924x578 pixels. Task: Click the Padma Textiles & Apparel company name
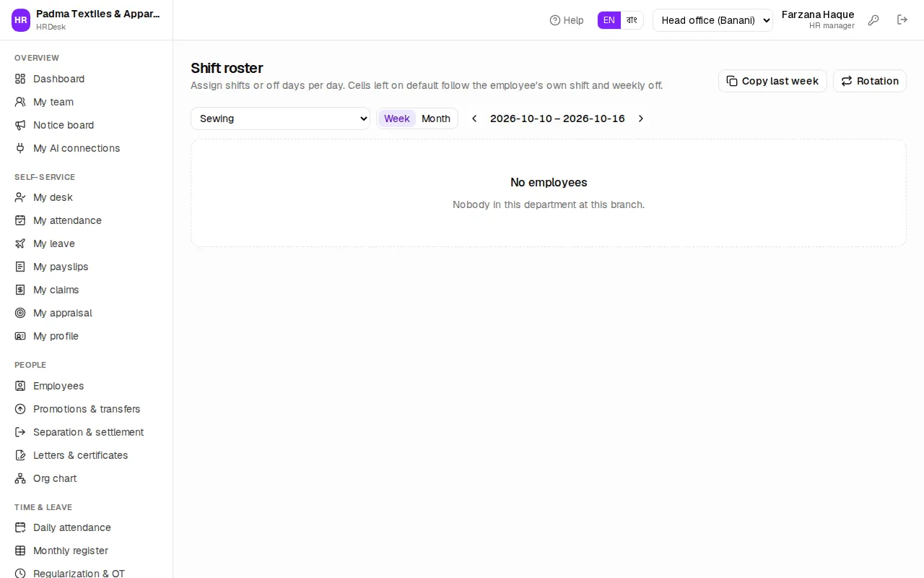tap(98, 14)
